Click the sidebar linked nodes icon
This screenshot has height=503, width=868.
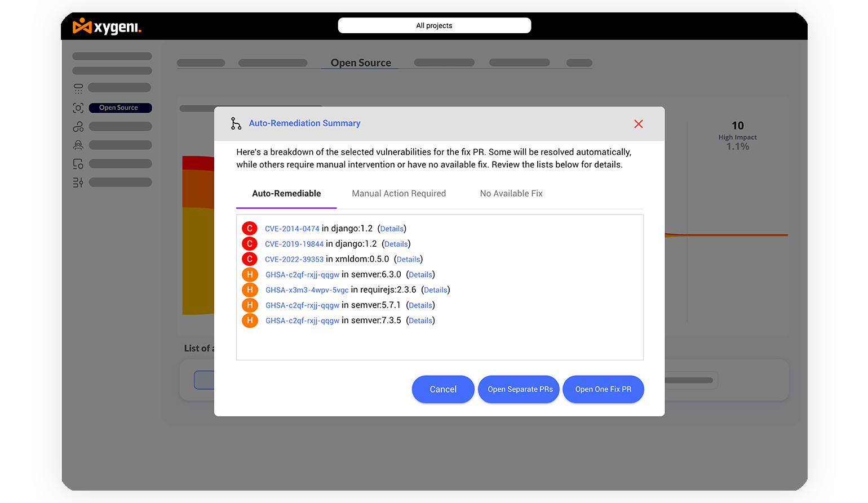coord(78,127)
